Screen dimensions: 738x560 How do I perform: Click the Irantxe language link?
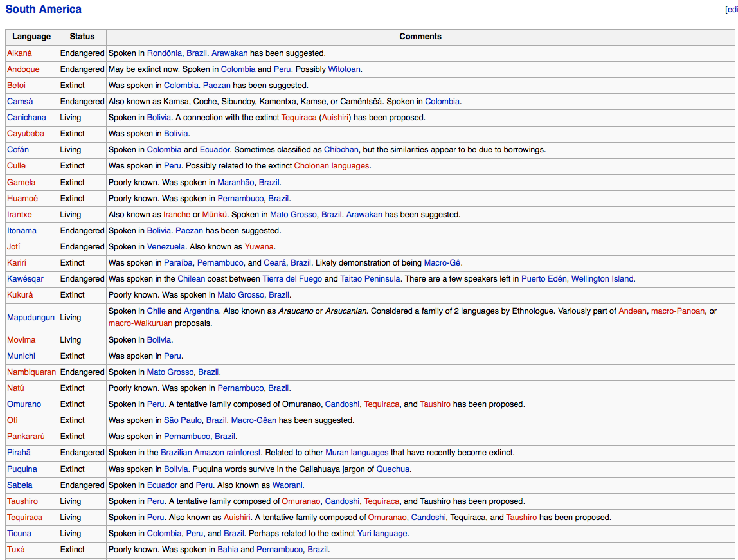coord(19,214)
